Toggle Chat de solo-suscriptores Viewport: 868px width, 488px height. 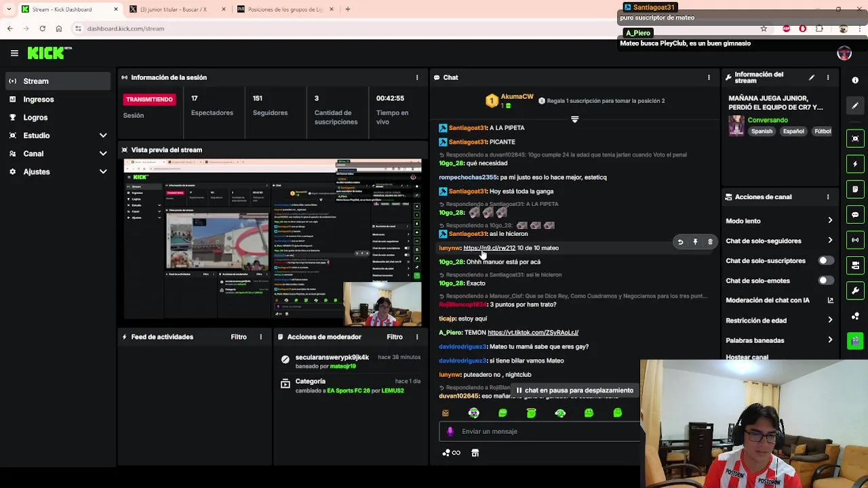[x=826, y=261]
